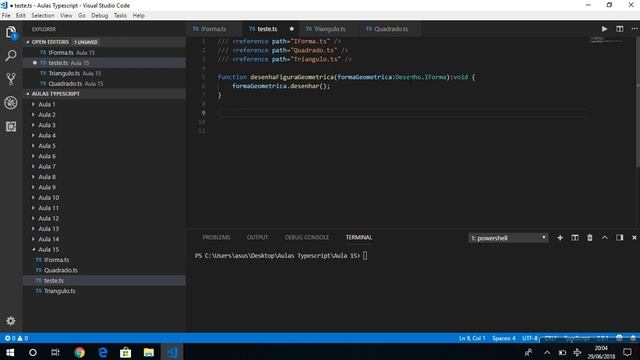Maximize the panel with the up chevron

(x=604, y=238)
